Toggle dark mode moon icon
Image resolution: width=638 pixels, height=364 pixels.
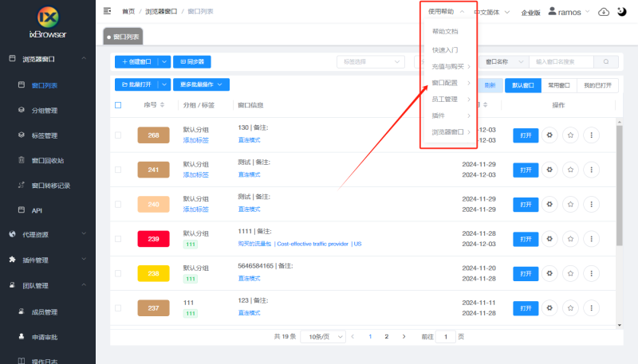[622, 11]
